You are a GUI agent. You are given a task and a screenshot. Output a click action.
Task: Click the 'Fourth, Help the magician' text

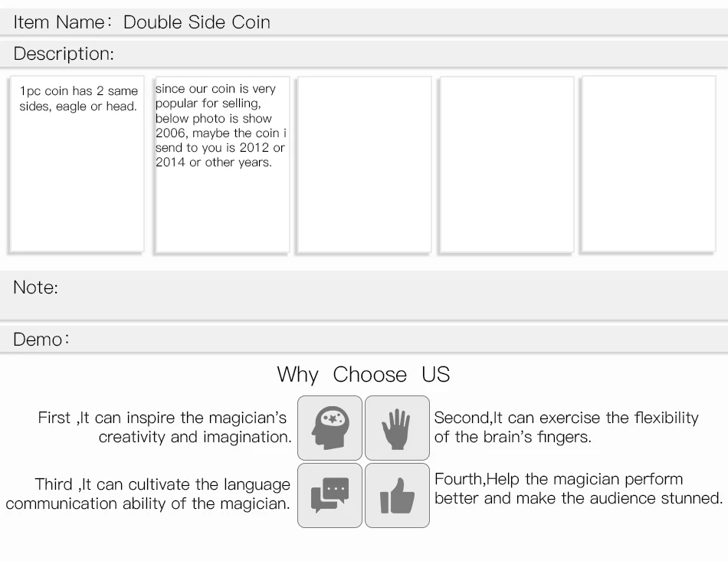[x=579, y=488]
